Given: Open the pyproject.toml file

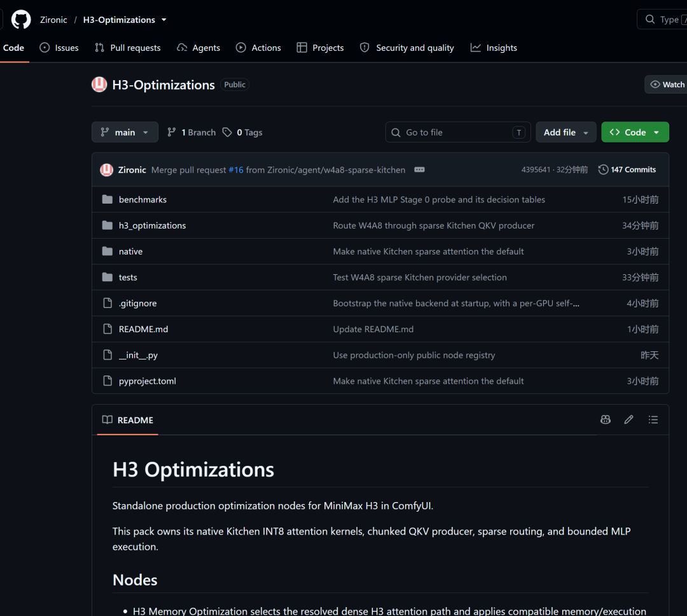Looking at the screenshot, I should pos(147,381).
